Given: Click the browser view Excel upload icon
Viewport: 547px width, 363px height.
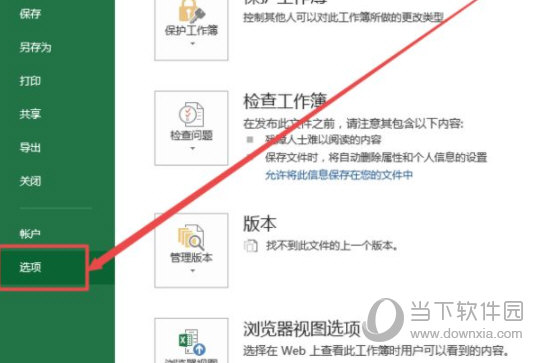Looking at the screenshot, I should tap(192, 342).
